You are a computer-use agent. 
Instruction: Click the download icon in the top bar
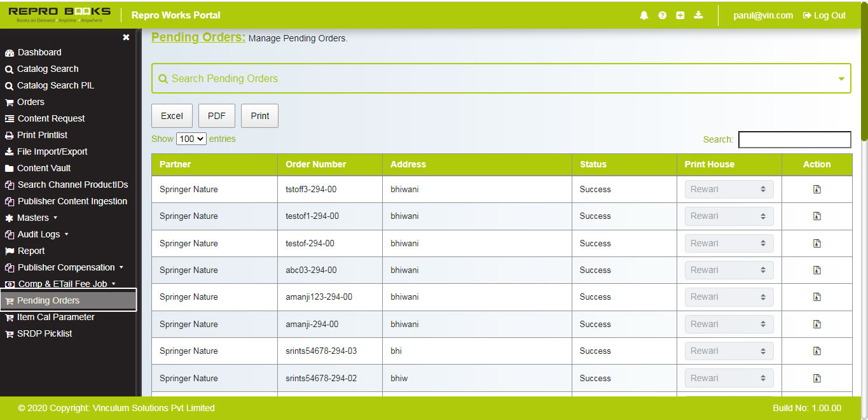click(698, 15)
